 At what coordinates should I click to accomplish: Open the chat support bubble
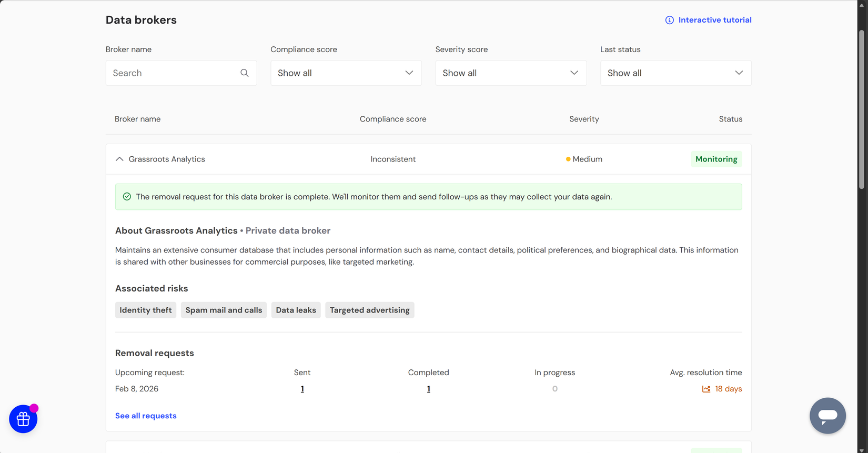click(x=827, y=416)
